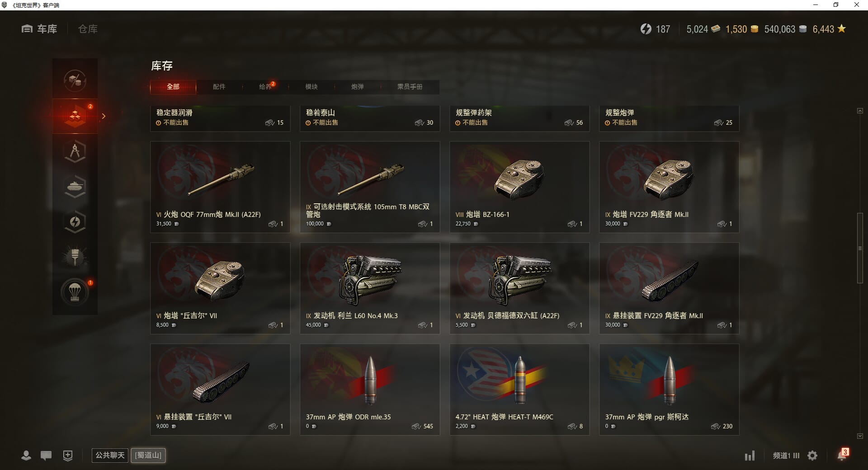Open the 公共聊天 channel button
This screenshot has height=470, width=868.
click(x=110, y=455)
